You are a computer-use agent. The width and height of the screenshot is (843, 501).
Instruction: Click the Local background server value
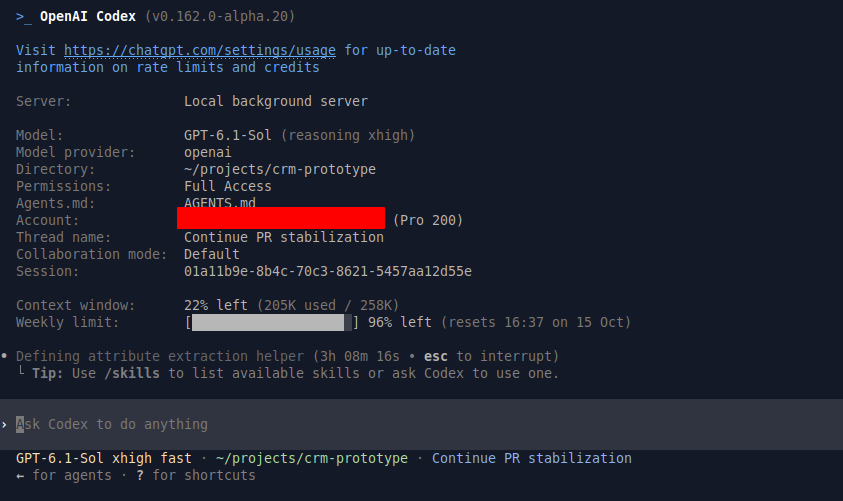pyautogui.click(x=276, y=102)
